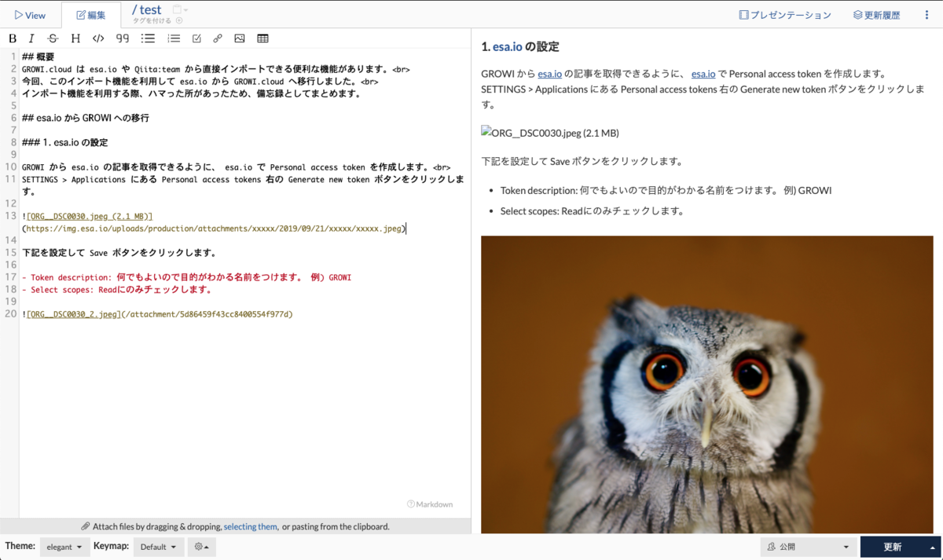Insert a code block
The image size is (943, 560).
(97, 38)
